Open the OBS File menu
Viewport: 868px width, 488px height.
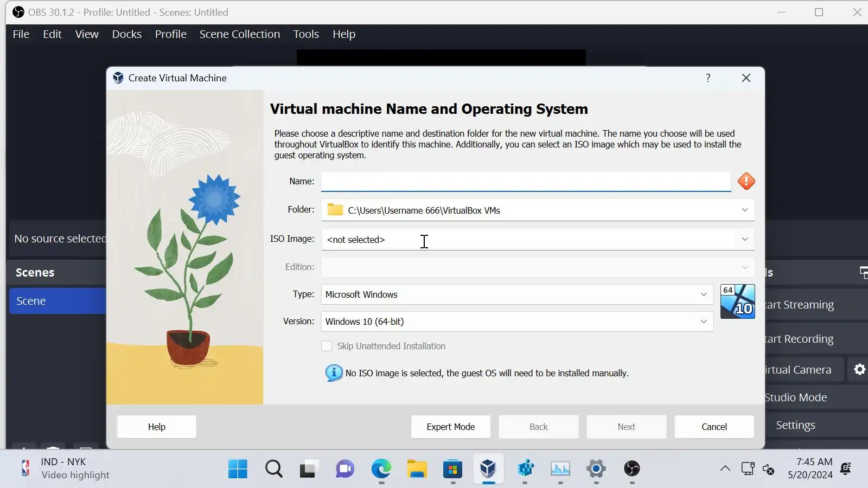pos(21,34)
